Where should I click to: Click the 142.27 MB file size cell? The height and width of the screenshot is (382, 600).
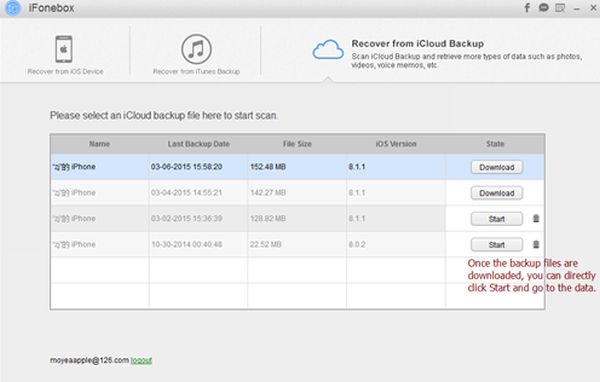click(268, 193)
